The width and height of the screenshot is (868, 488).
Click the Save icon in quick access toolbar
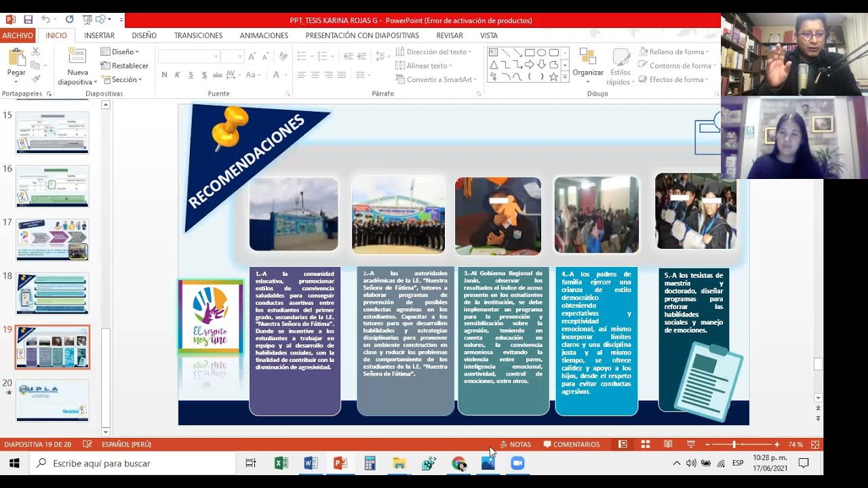click(x=28, y=20)
